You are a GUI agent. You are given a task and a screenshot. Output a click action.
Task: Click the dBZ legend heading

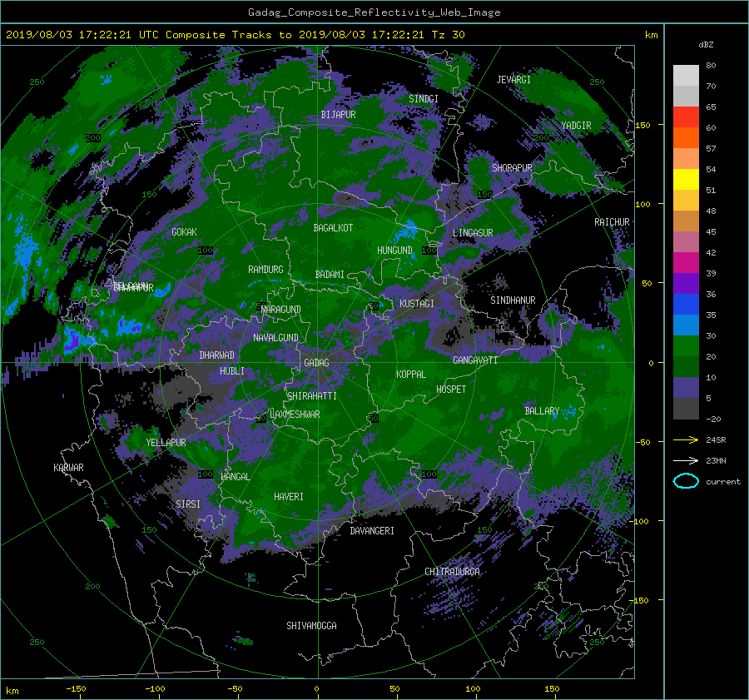[x=706, y=45]
